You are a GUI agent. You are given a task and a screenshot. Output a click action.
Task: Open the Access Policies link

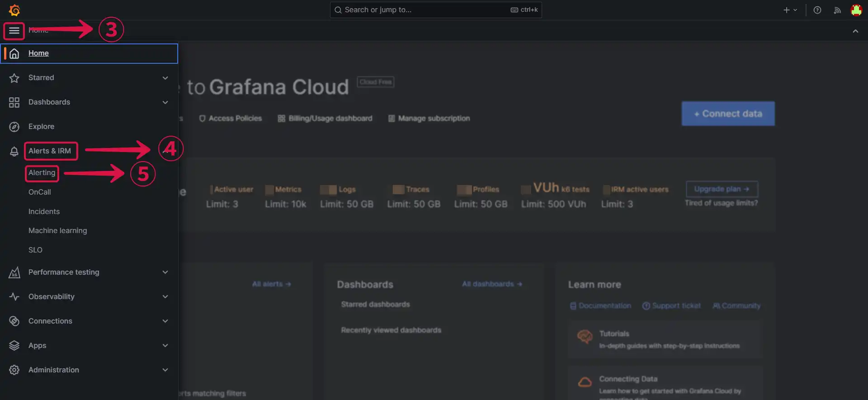[231, 119]
